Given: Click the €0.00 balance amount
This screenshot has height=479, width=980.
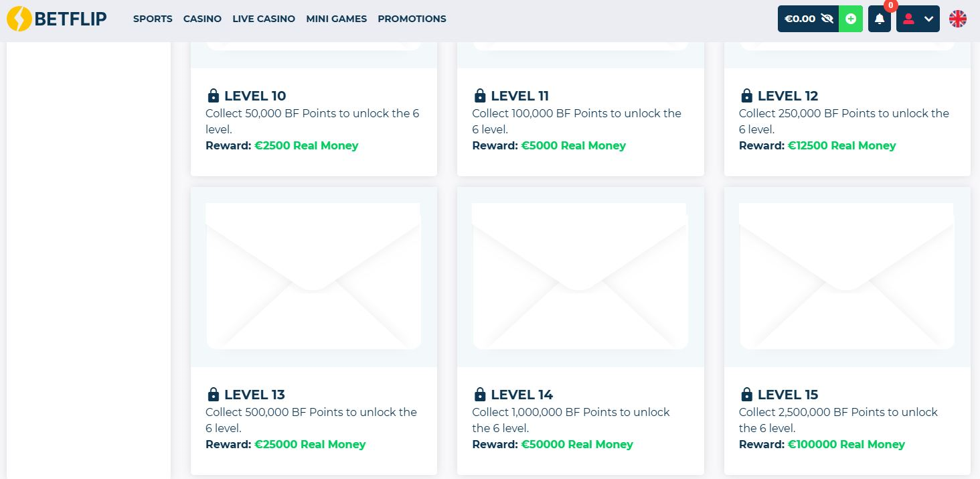Looking at the screenshot, I should click(799, 19).
